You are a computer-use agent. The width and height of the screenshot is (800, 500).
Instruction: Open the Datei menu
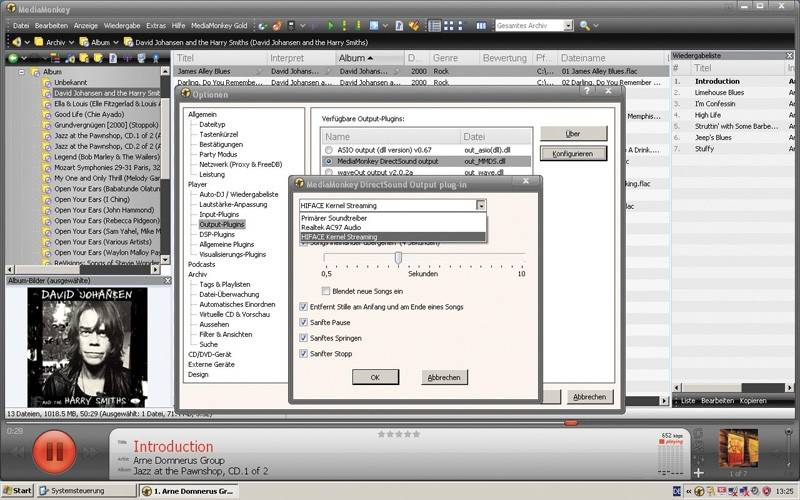point(21,26)
